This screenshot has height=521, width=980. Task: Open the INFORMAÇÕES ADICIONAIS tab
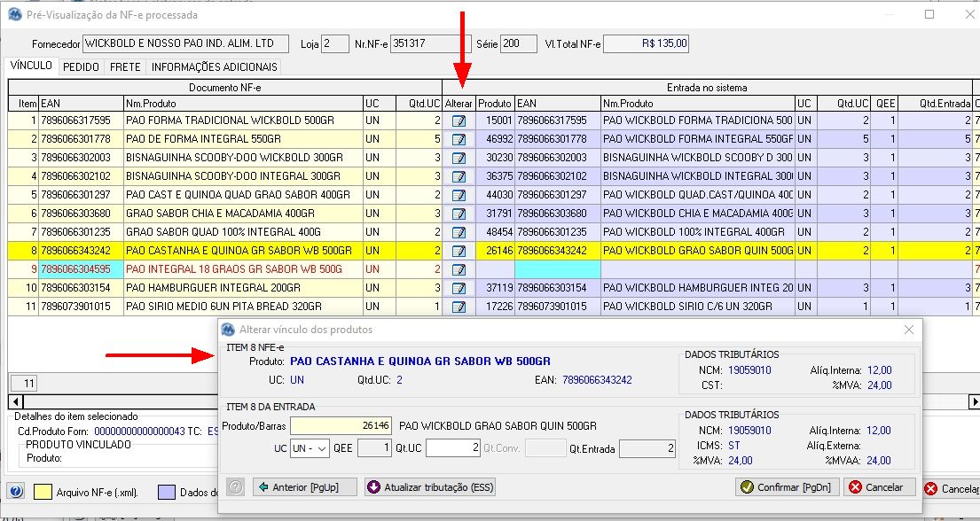(215, 66)
